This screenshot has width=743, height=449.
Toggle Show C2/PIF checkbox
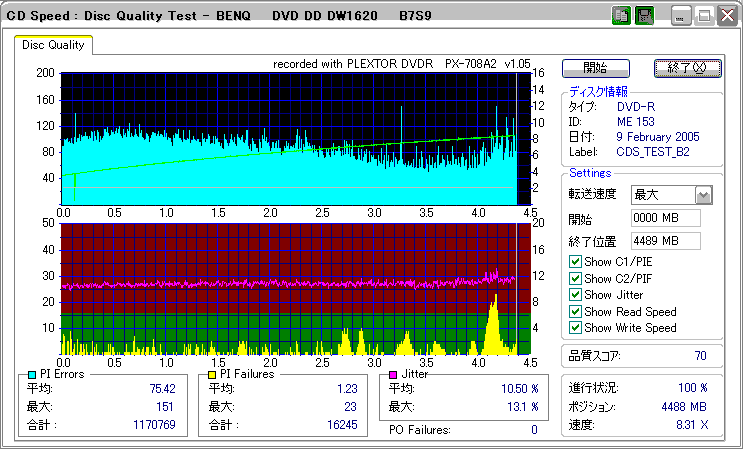click(x=575, y=278)
